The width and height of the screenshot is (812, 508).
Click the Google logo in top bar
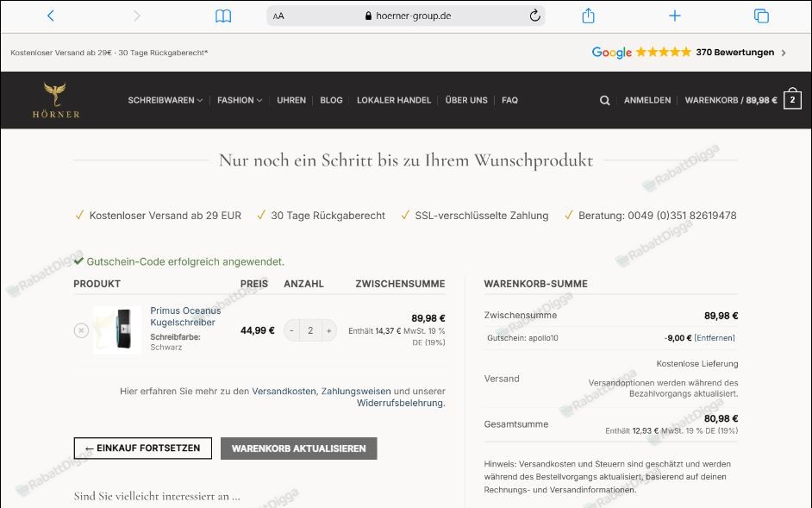[612, 53]
